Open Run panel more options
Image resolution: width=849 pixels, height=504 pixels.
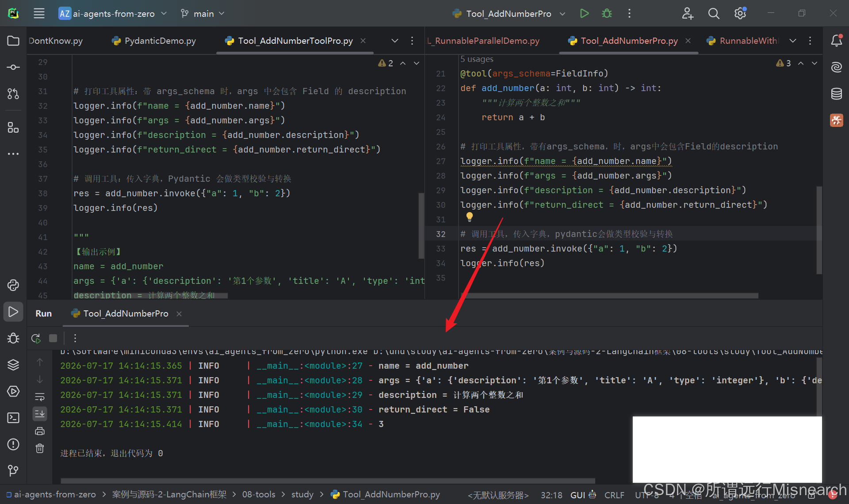click(x=75, y=338)
